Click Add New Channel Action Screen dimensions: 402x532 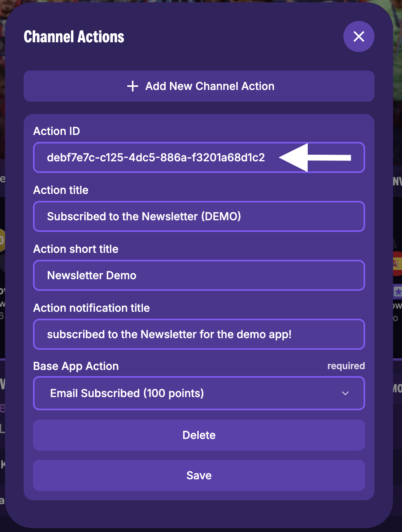tap(199, 86)
